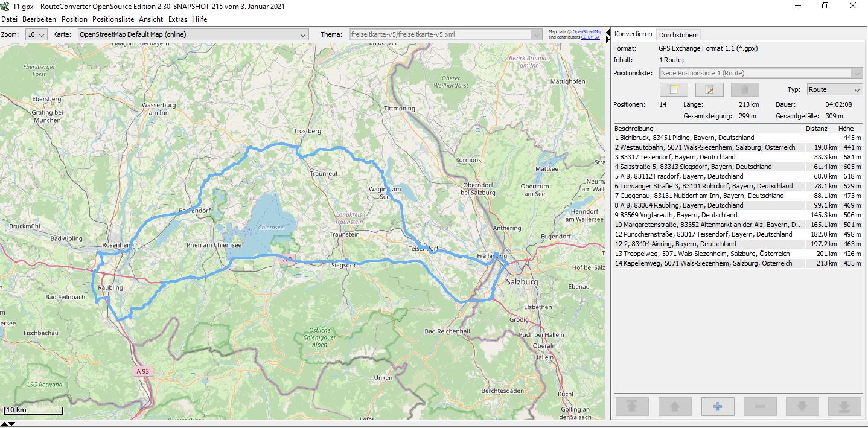Click the move to top arrow icon

tap(632, 406)
